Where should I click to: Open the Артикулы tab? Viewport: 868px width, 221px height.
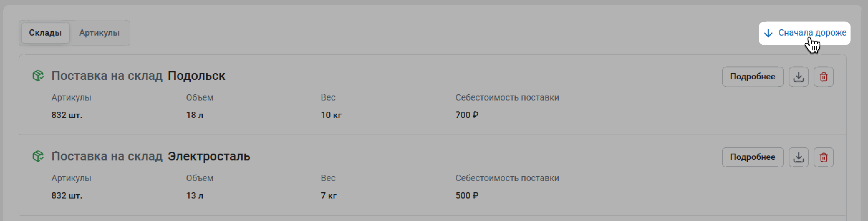[x=99, y=33]
